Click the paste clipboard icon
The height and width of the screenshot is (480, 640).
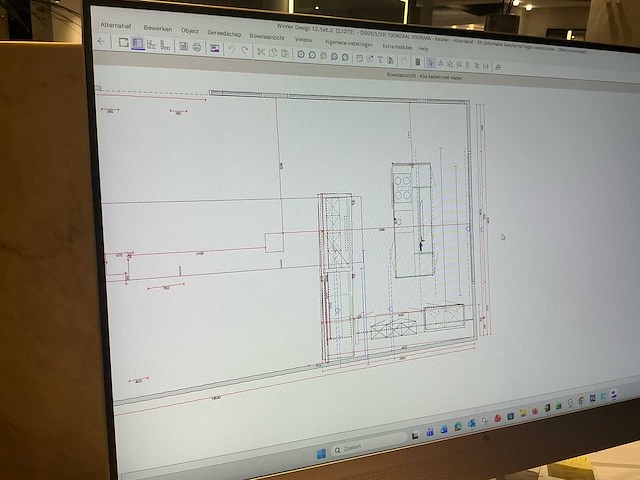(285, 53)
